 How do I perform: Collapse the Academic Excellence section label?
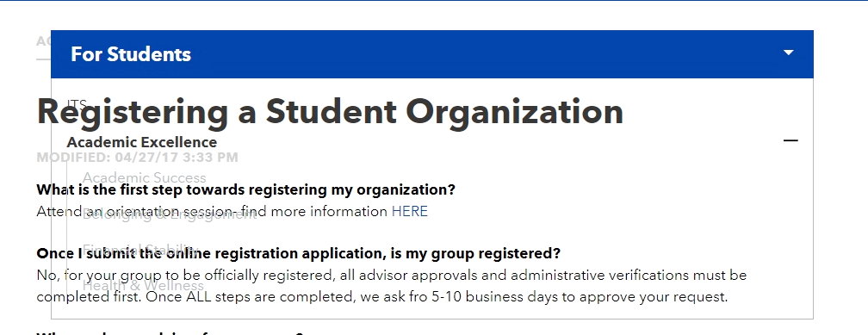click(x=142, y=142)
